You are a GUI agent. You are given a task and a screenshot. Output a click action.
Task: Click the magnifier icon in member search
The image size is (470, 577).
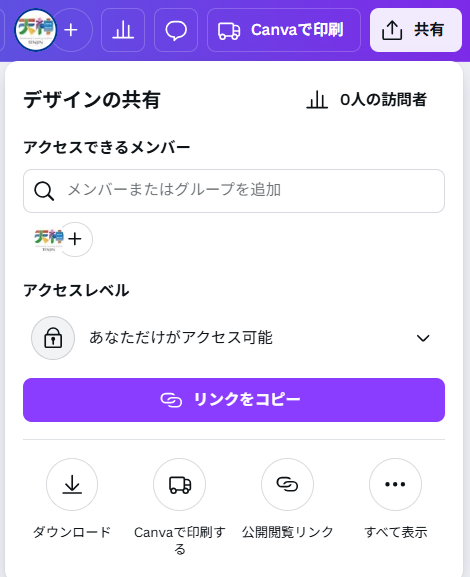pos(44,191)
